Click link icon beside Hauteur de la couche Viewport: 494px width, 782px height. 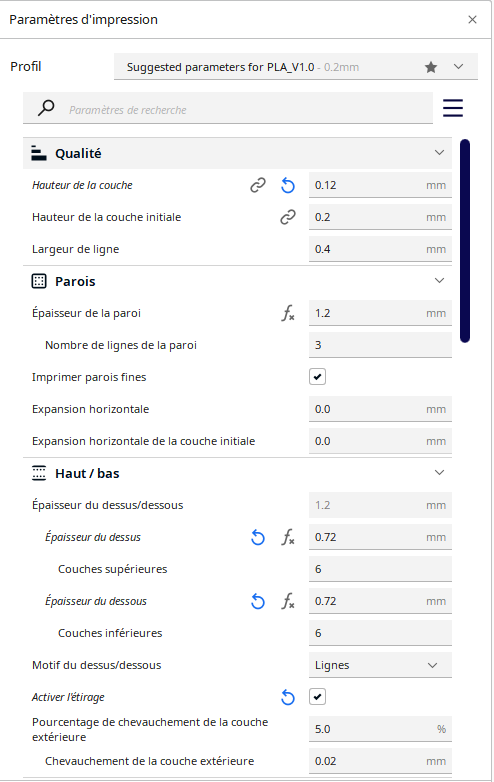point(258,186)
